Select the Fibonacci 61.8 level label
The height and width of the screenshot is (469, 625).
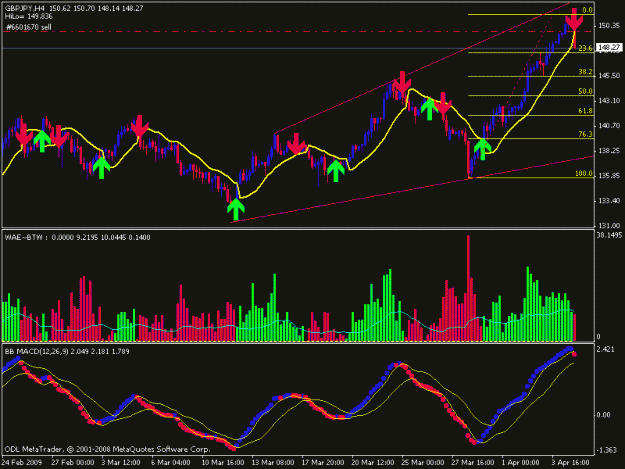click(x=585, y=111)
